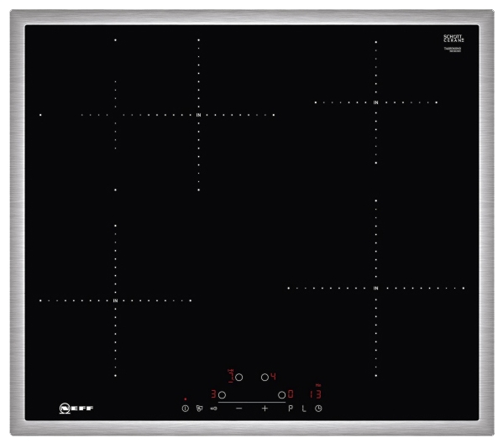The width and height of the screenshot is (503, 448).
Task: Tap the main power on/off icon
Action: coord(185,409)
